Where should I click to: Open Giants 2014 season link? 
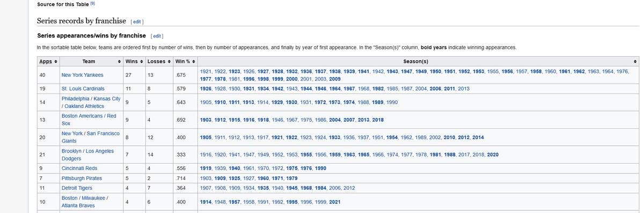click(478, 137)
